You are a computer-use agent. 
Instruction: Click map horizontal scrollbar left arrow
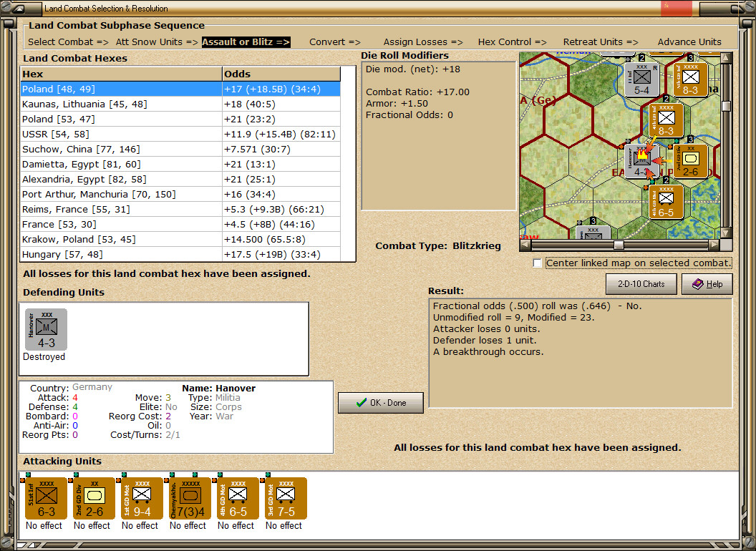click(525, 245)
